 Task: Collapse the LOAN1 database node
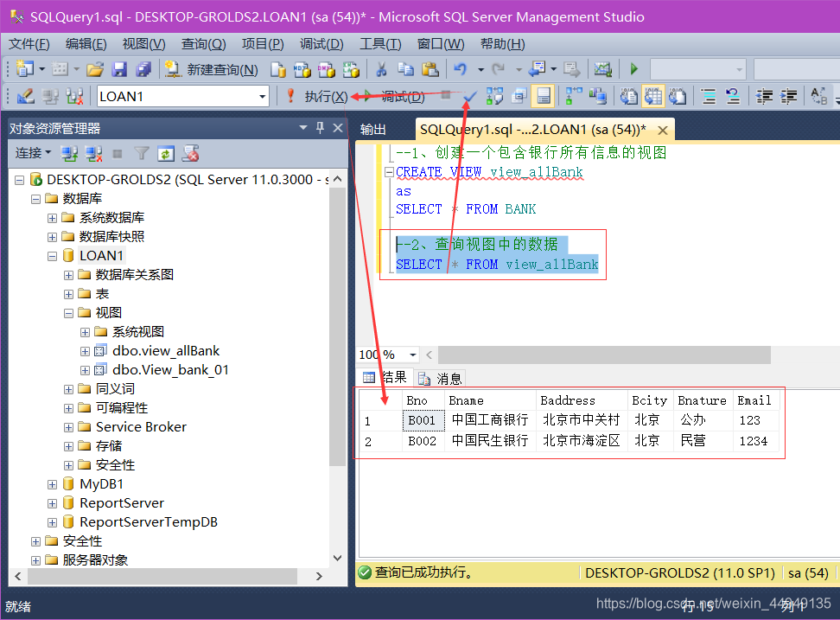(x=52, y=256)
